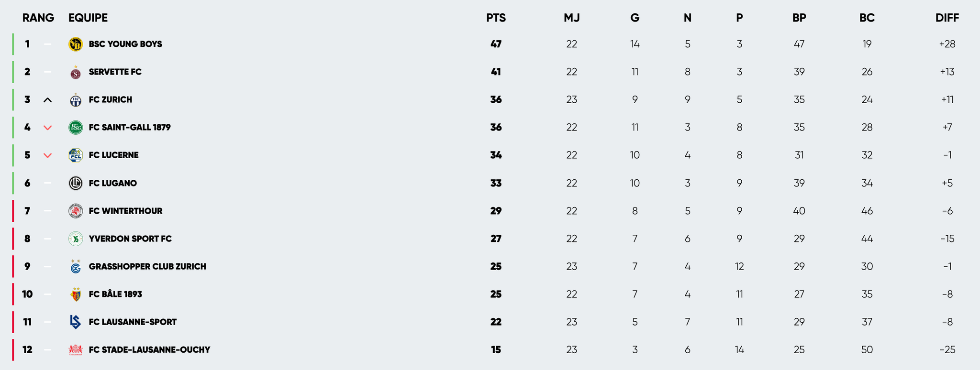Sort table by DIFF column header
The width and height of the screenshot is (980, 370).
947,18
